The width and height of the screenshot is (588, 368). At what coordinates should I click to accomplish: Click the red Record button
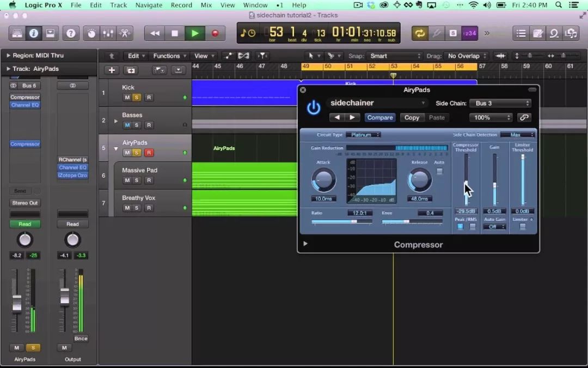[215, 33]
